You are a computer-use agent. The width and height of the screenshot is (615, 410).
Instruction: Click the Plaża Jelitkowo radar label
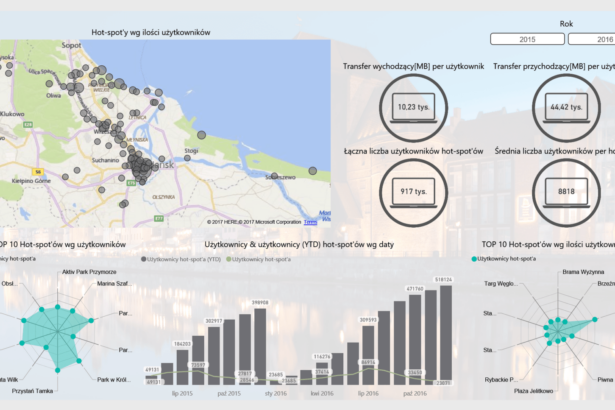tap(533, 391)
